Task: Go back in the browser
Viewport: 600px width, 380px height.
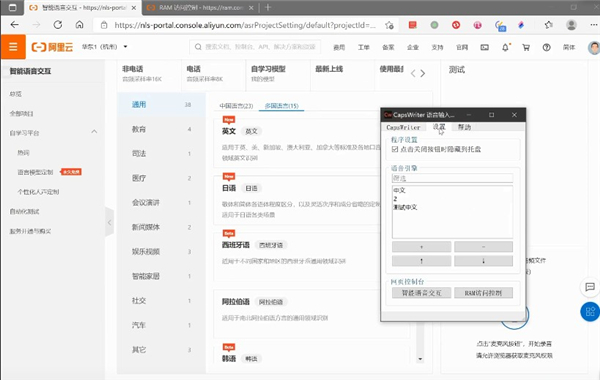Action: (15, 25)
